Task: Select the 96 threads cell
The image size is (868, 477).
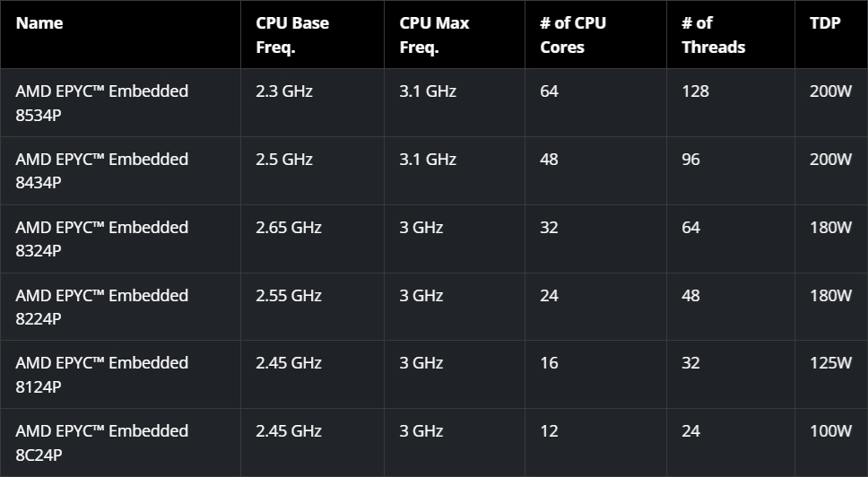Action: click(690, 160)
